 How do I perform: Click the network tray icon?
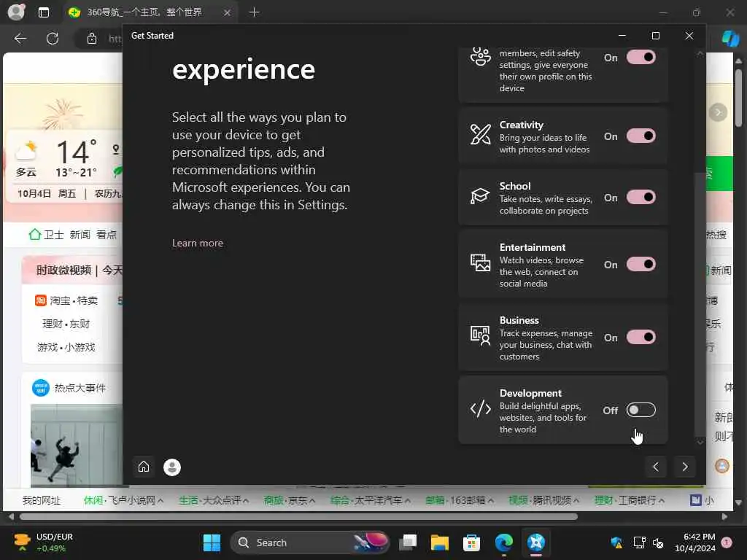639,542
